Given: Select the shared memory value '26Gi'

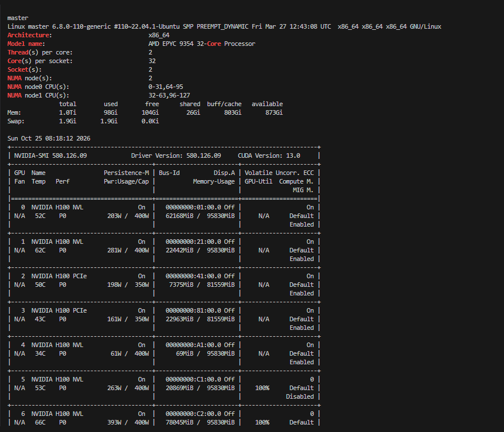Looking at the screenshot, I should coord(193,112).
